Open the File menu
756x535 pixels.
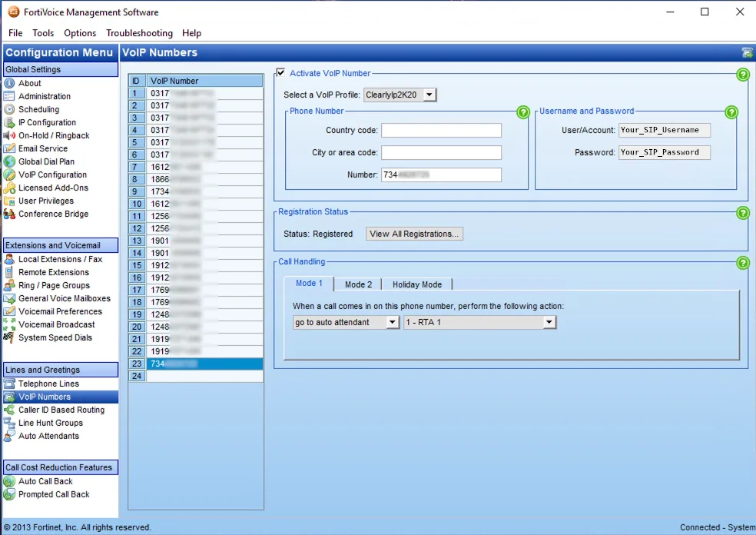click(15, 33)
